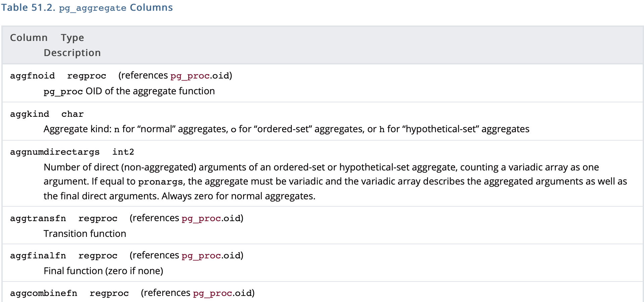Click the pronargs code term
644x302 pixels.
[160, 182]
